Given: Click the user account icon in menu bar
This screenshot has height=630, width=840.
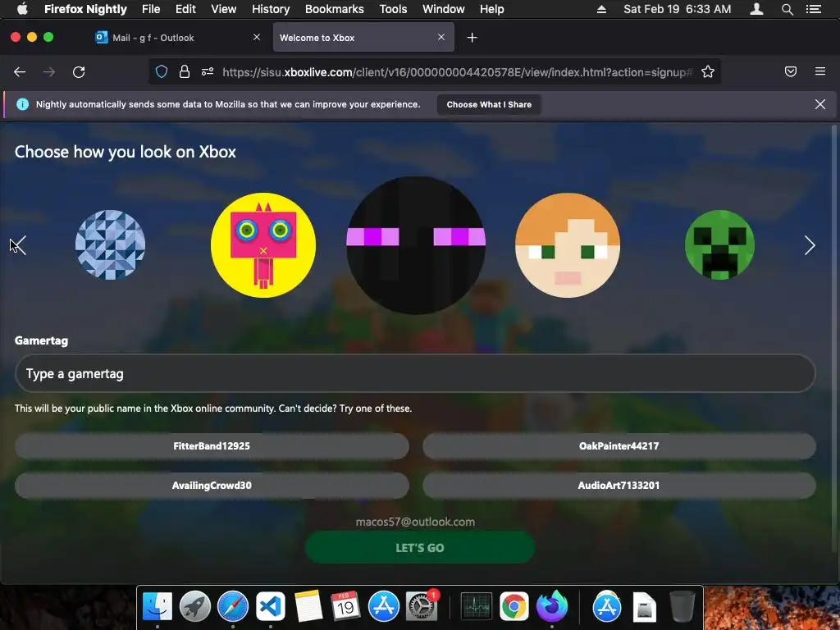Looking at the screenshot, I should coord(756,8).
